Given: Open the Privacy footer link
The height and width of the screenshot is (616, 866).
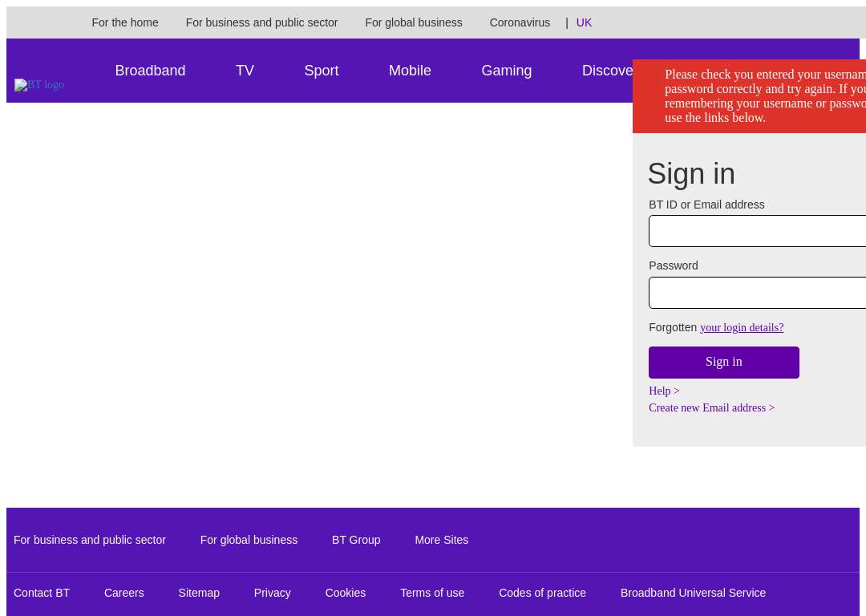Looking at the screenshot, I should click(273, 593).
